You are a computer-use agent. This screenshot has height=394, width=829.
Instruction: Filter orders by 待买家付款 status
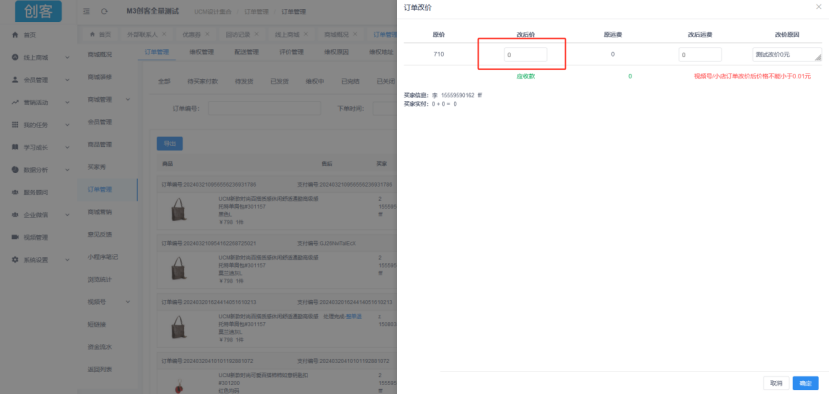[202, 81]
